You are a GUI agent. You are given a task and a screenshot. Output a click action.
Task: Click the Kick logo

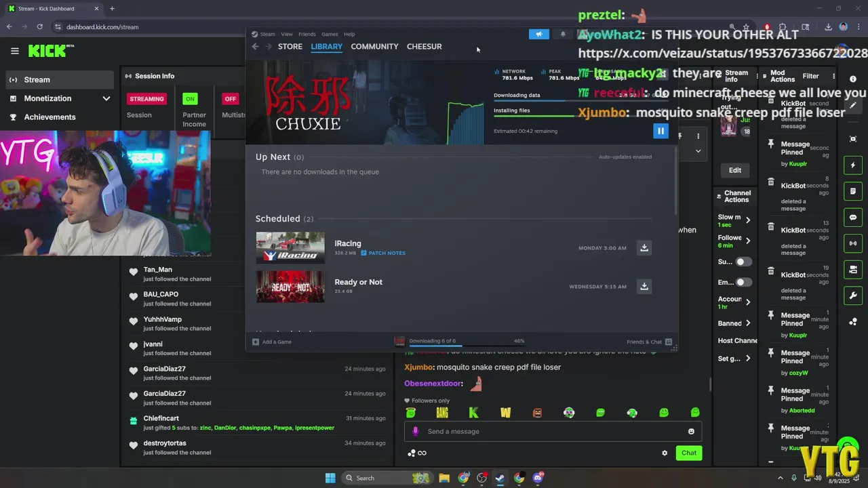51,51
